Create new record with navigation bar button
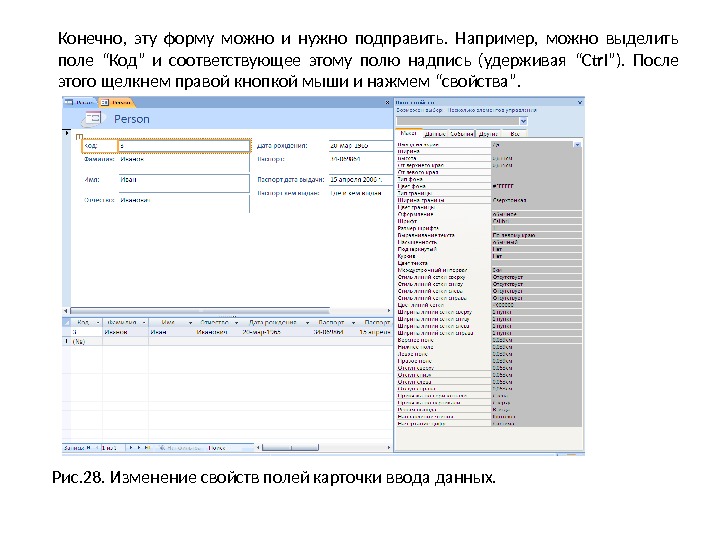The height and width of the screenshot is (540, 720). coord(147,447)
